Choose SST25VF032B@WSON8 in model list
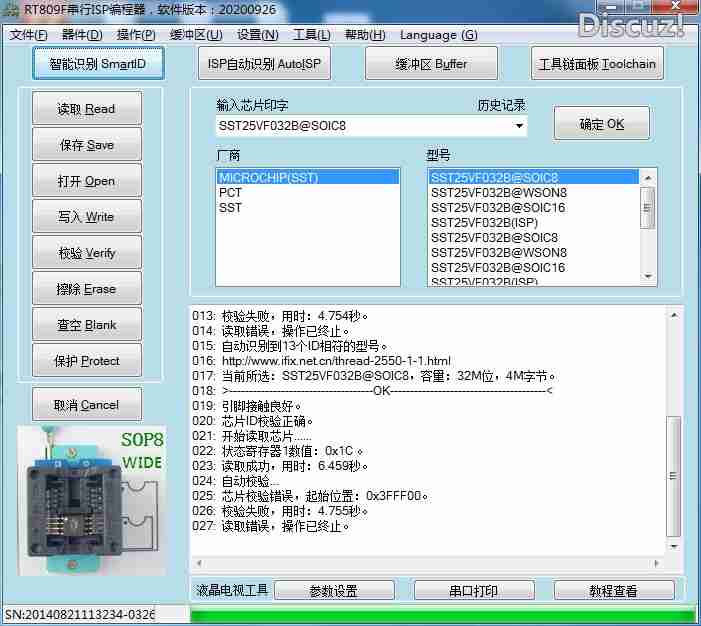The image size is (701, 626). 499,192
